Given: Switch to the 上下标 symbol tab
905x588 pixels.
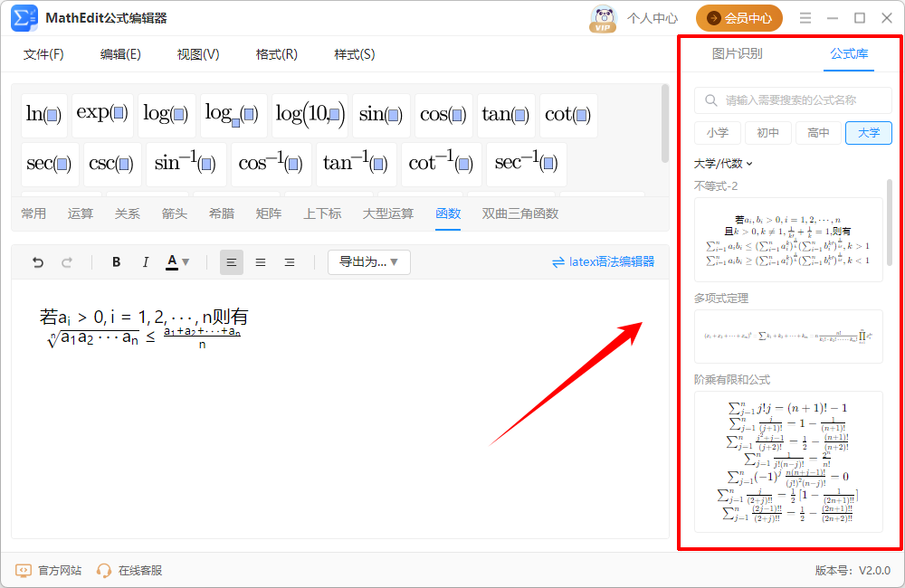Looking at the screenshot, I should pyautogui.click(x=323, y=214).
